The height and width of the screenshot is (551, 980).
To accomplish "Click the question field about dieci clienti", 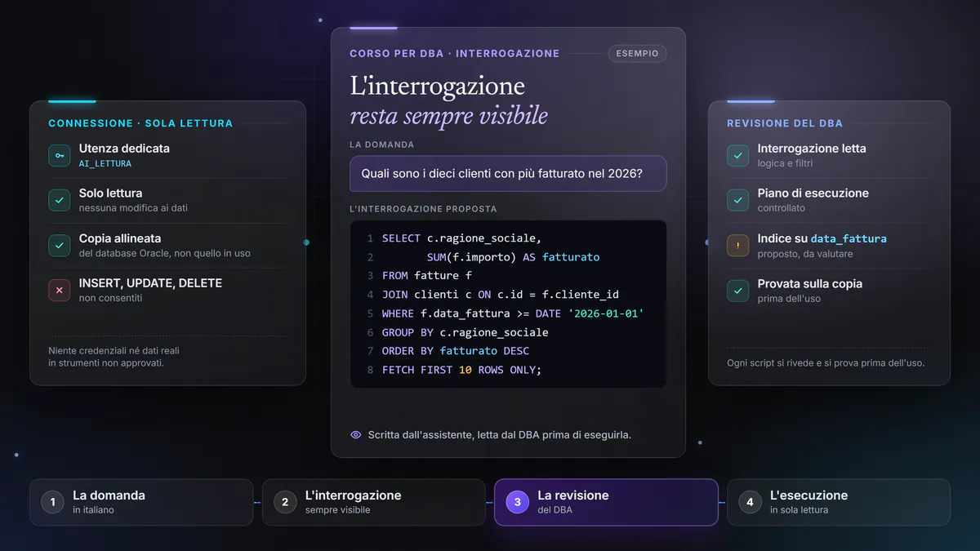I will pos(508,174).
